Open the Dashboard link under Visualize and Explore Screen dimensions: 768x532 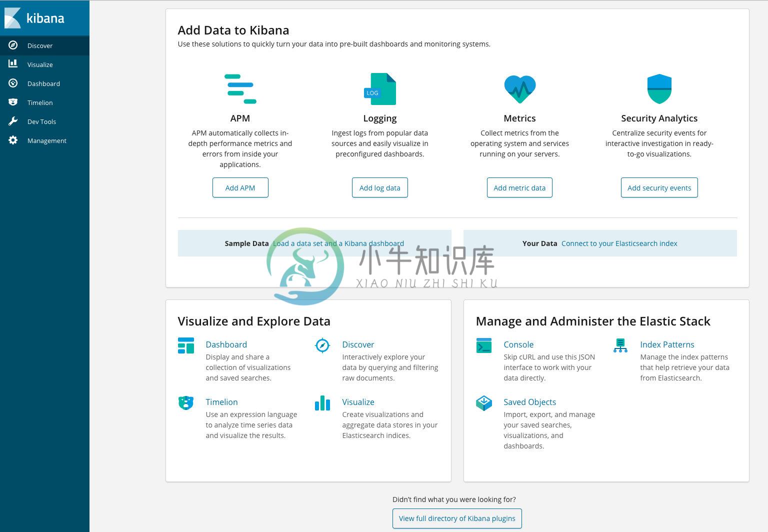(226, 344)
